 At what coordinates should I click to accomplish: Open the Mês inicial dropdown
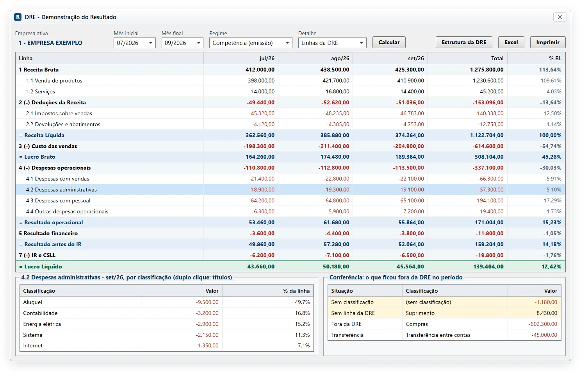135,43
